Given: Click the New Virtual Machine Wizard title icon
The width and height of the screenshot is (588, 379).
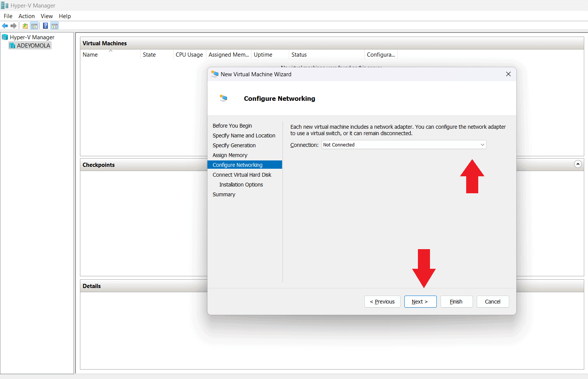Looking at the screenshot, I should pyautogui.click(x=215, y=74).
